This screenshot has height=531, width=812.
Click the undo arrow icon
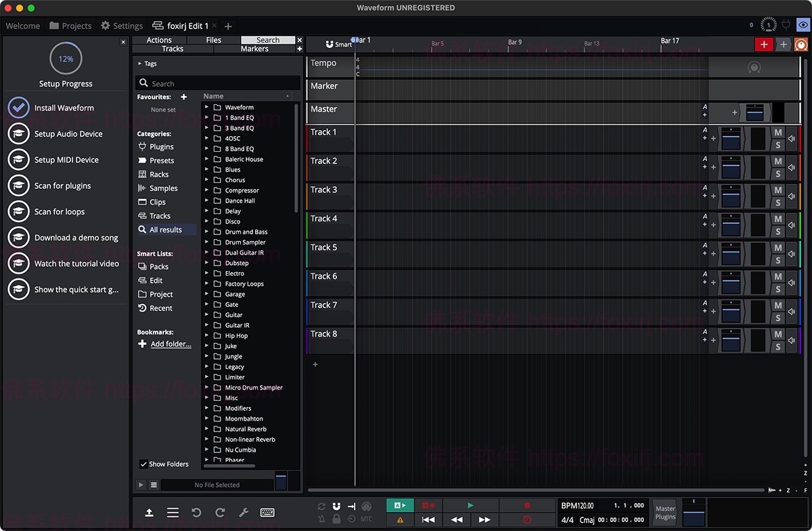point(196,512)
